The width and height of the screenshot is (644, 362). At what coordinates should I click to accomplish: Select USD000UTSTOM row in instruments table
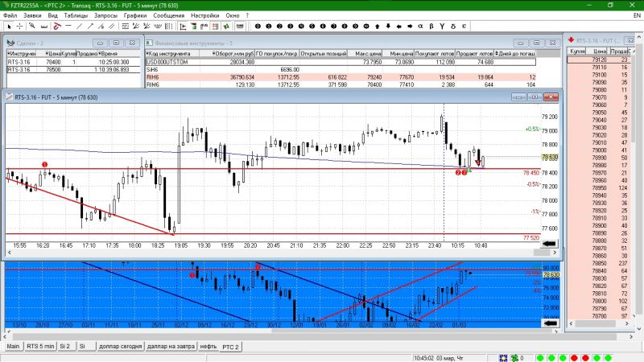click(341, 62)
